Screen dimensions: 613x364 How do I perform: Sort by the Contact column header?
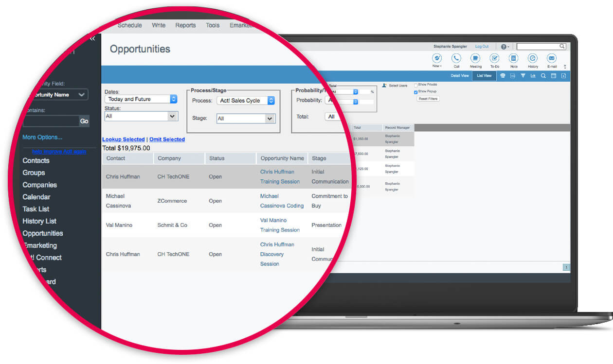coord(127,158)
